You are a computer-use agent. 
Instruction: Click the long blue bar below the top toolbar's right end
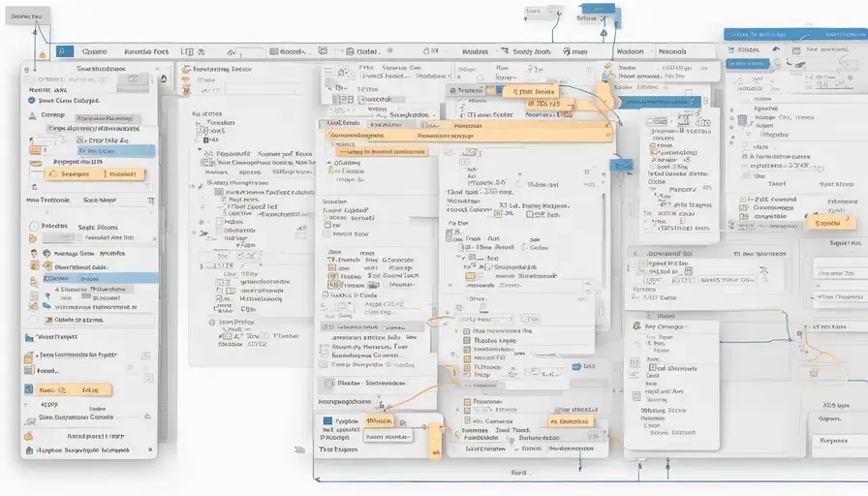pyautogui.click(x=660, y=102)
